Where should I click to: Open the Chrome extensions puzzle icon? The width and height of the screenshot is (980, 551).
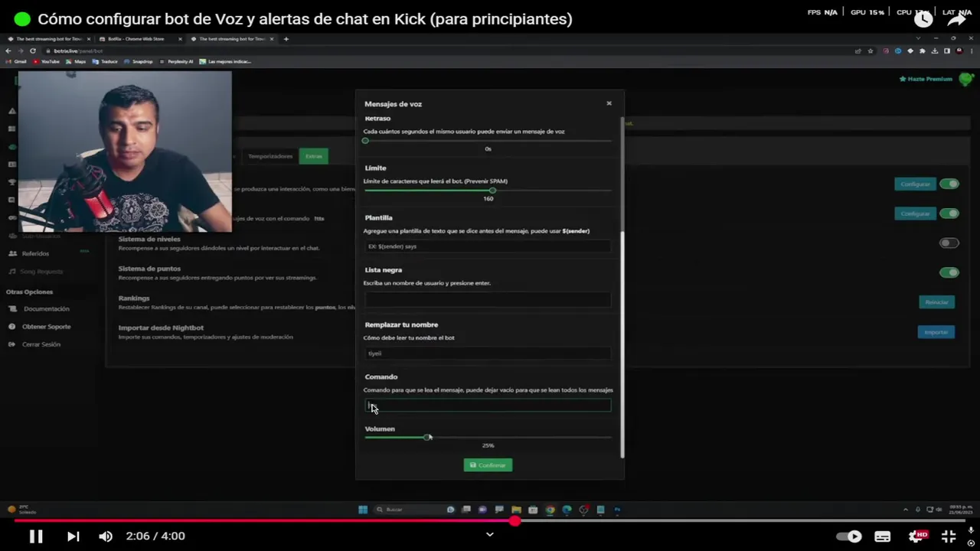(923, 51)
